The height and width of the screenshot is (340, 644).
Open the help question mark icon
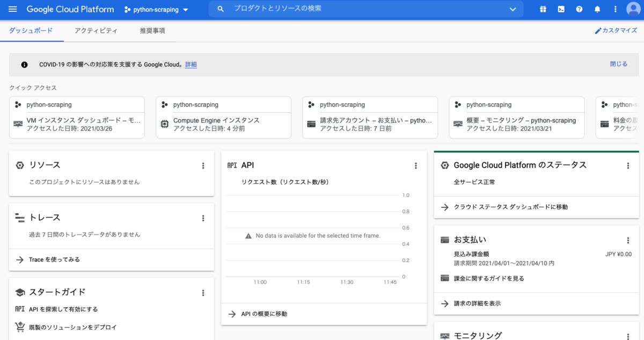[579, 9]
